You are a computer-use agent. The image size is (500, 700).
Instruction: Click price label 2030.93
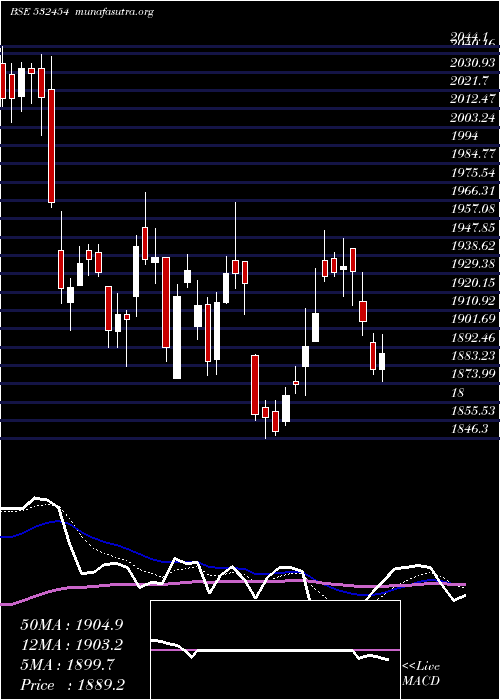pos(473,63)
